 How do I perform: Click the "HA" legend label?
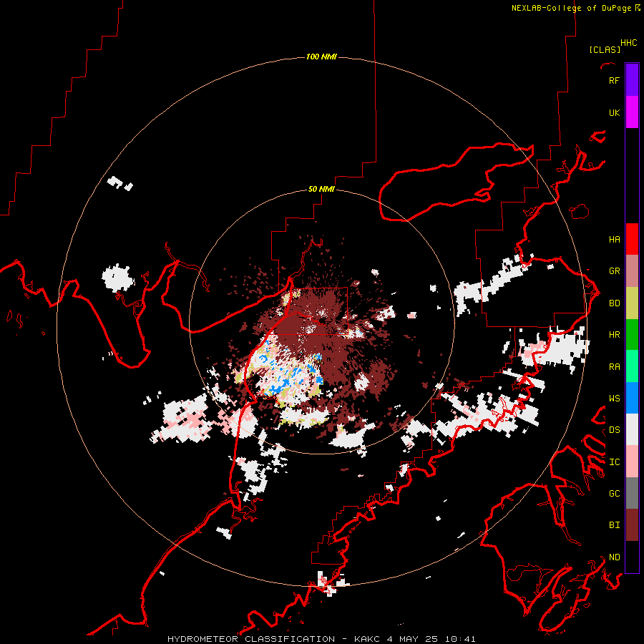(x=614, y=240)
